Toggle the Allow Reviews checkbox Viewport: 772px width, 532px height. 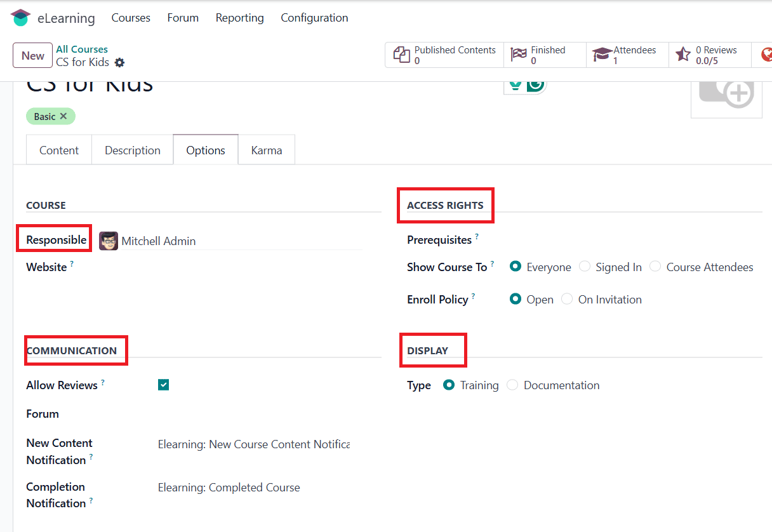coord(164,385)
